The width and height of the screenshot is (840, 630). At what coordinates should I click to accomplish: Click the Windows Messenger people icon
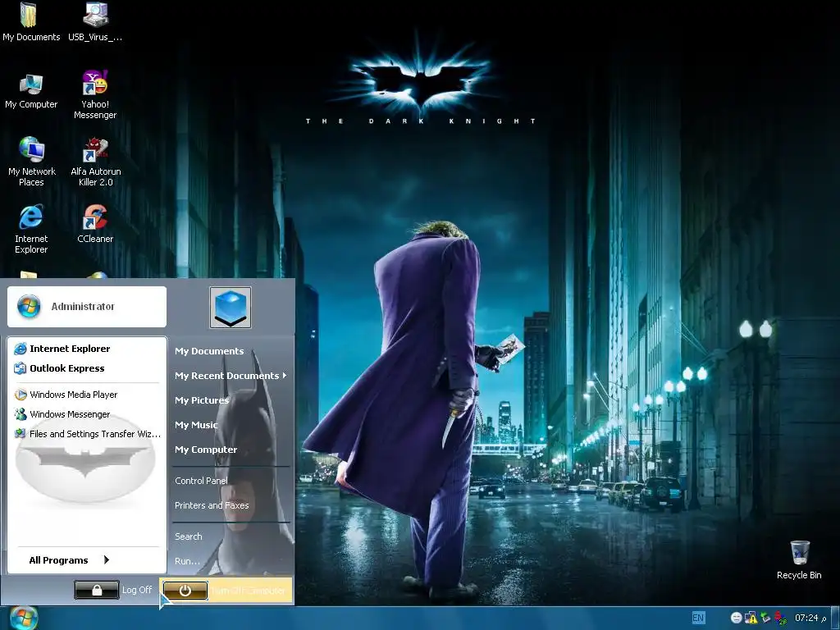[21, 414]
